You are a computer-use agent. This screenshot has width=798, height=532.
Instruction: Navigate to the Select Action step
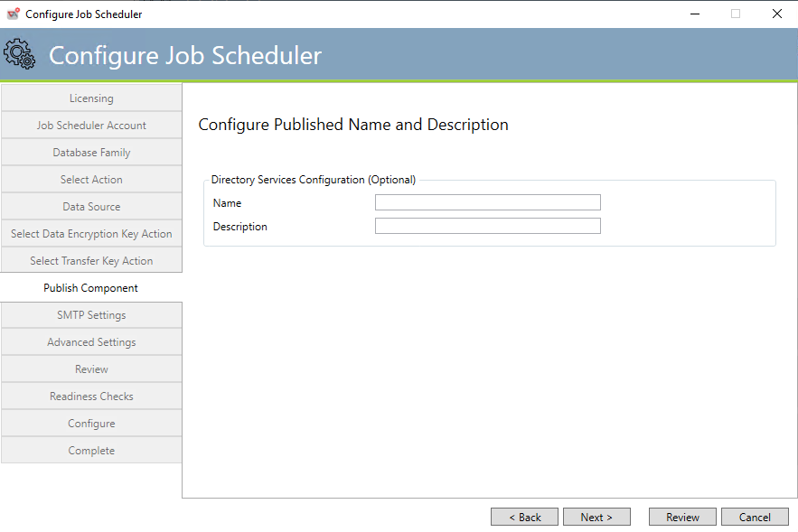(x=91, y=179)
